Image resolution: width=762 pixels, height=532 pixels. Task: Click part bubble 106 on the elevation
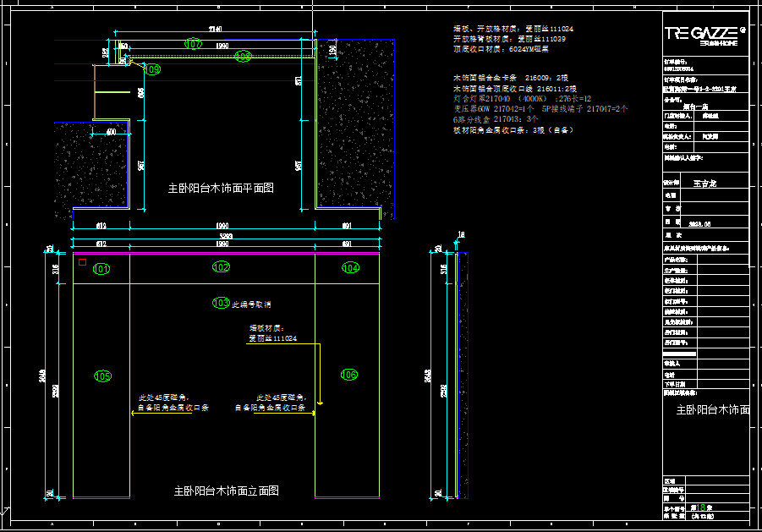tap(349, 375)
